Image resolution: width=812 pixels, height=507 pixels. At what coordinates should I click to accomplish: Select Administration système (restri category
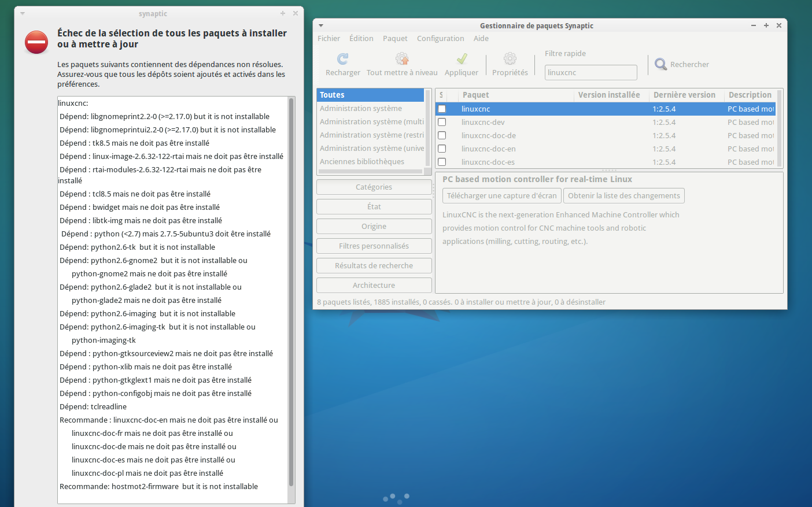[371, 135]
